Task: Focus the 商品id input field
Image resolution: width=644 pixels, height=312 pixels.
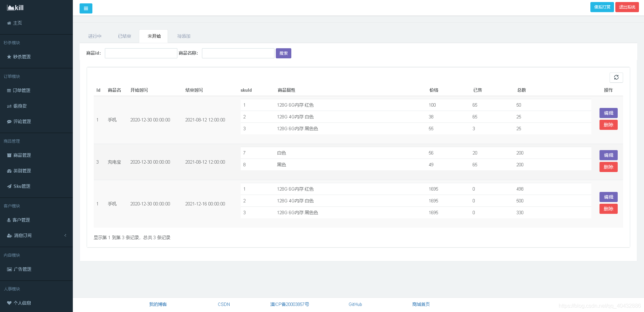Action: click(x=141, y=53)
